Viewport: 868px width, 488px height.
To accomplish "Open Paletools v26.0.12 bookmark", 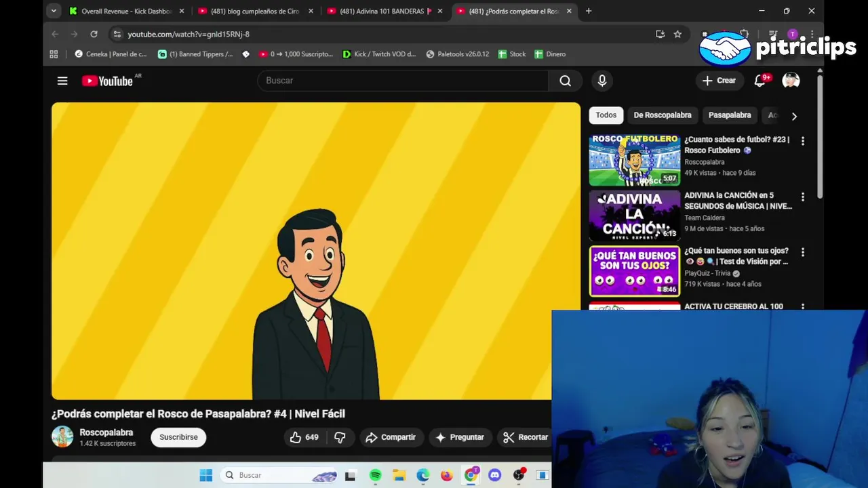I will tap(457, 54).
